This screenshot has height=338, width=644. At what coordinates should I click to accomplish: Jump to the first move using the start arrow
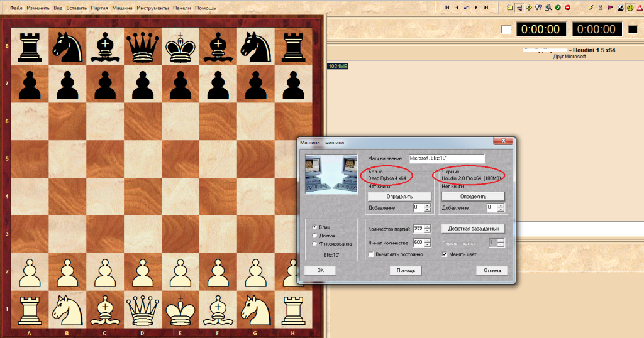447,8
